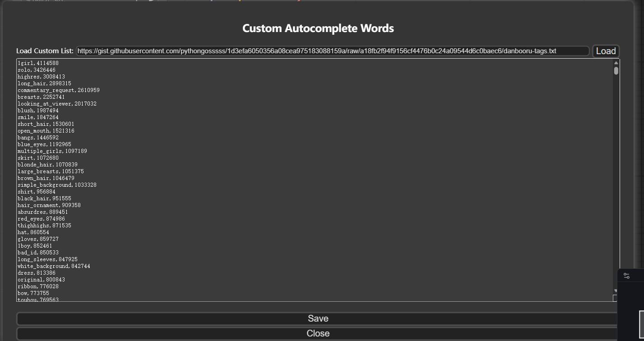Click the looking_at_viewer entry in the list
This screenshot has height=341, width=644.
[x=57, y=104]
